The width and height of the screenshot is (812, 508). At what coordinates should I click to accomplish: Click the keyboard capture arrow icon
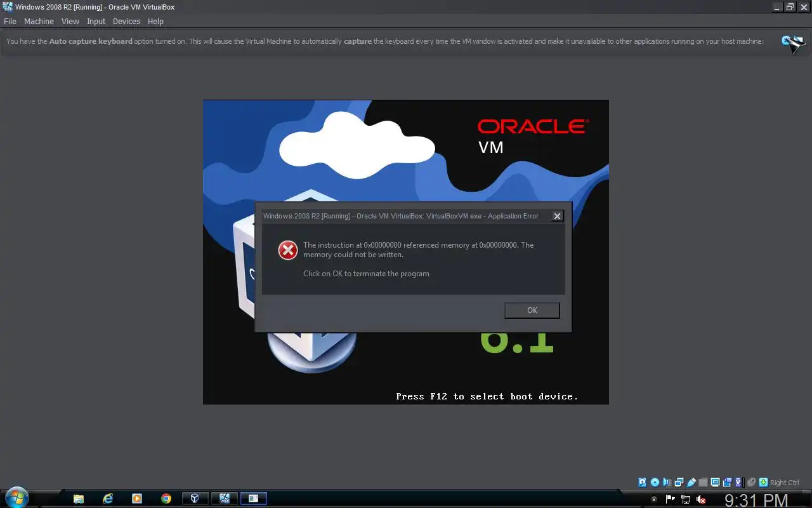(x=763, y=483)
